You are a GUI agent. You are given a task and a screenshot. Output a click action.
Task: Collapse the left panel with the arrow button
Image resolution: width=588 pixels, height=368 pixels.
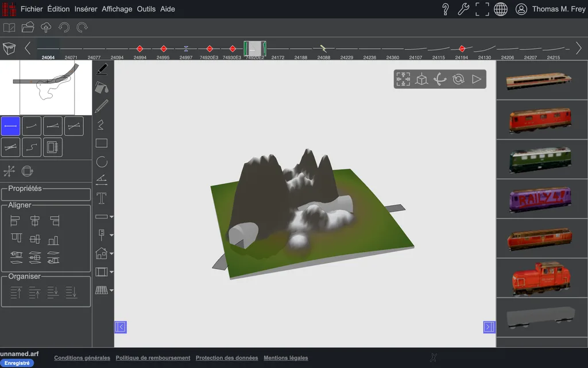point(121,327)
